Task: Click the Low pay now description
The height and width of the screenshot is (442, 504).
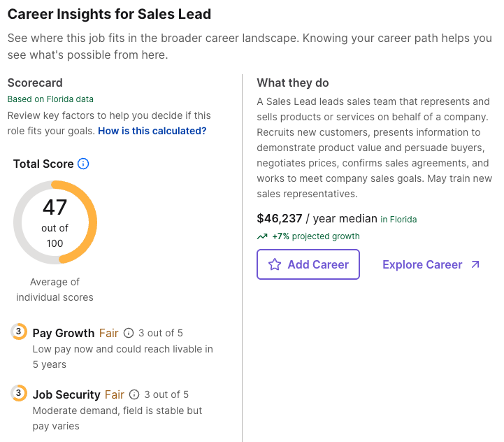Action: [123, 357]
